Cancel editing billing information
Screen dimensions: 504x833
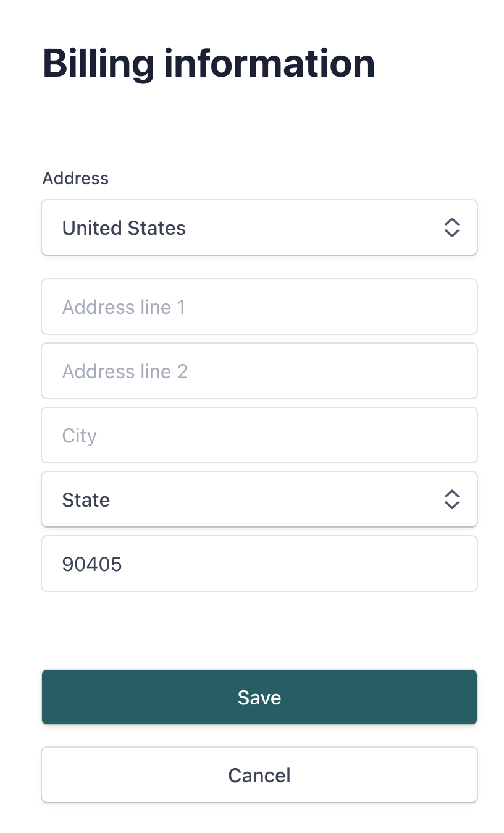tap(259, 775)
